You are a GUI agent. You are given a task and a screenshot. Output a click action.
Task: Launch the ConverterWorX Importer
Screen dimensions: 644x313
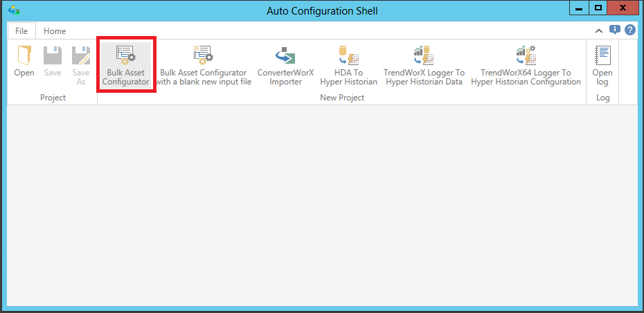285,66
